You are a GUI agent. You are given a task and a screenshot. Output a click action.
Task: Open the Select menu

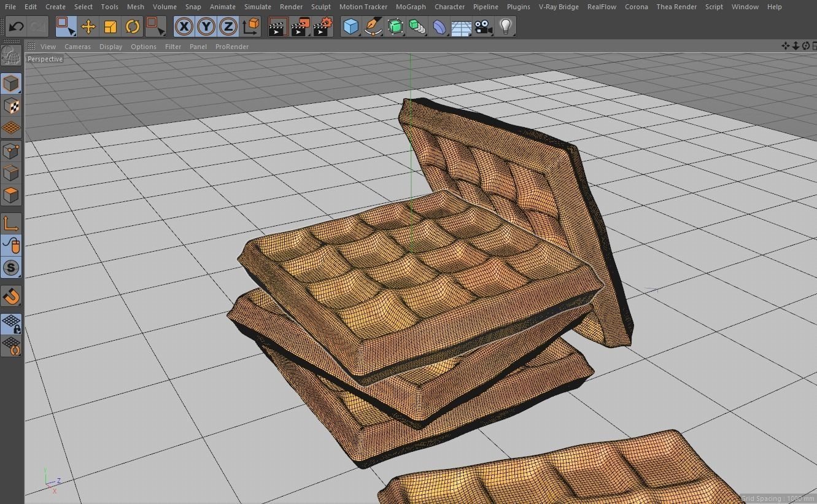click(83, 7)
